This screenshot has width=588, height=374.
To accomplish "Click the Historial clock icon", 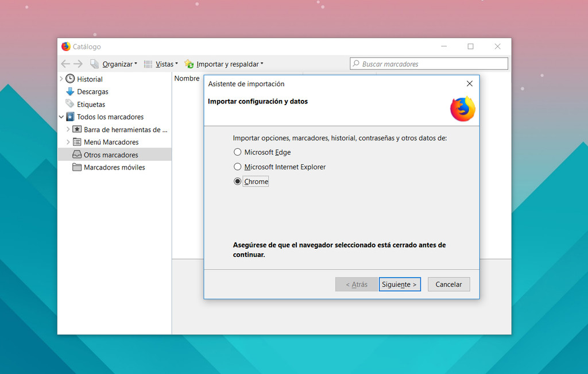I will [70, 79].
